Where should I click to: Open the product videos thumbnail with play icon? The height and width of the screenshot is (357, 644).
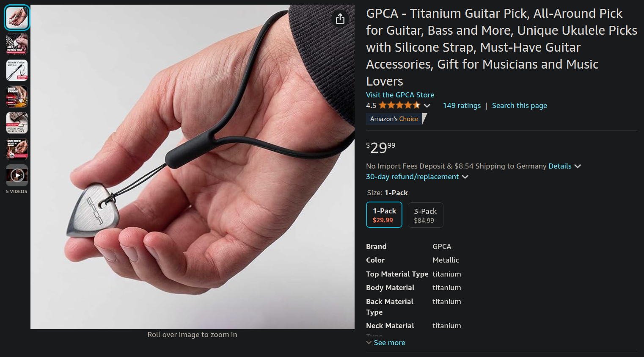point(17,175)
